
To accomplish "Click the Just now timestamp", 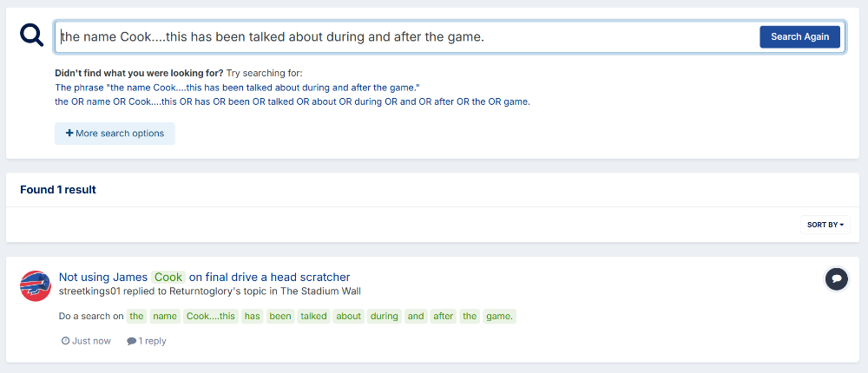I will [x=91, y=341].
